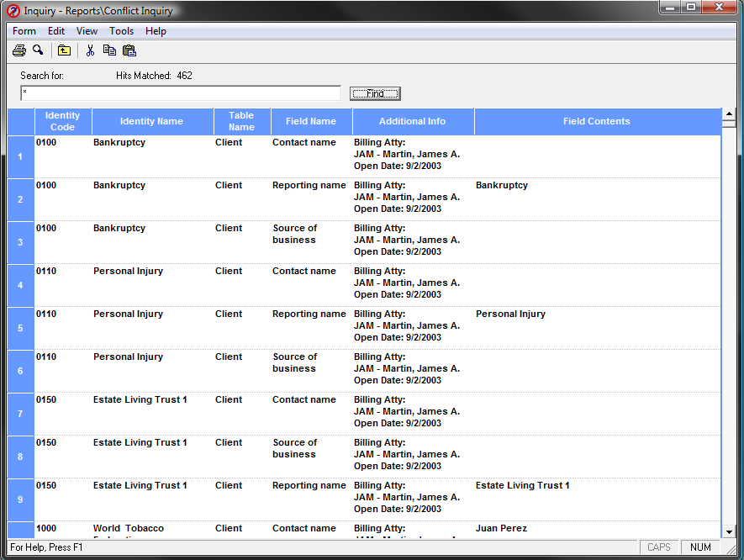The height and width of the screenshot is (560, 744).
Task: Open the View menu
Action: pos(87,31)
